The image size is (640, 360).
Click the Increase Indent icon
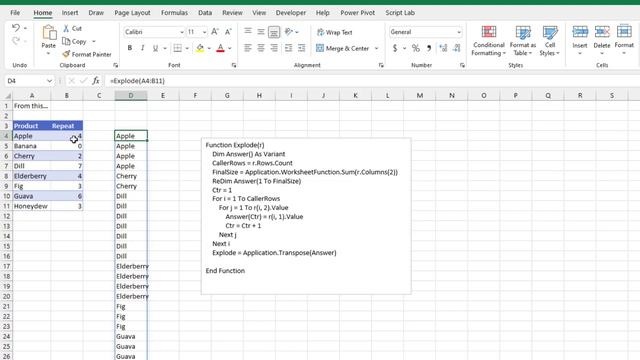[x=302, y=48]
